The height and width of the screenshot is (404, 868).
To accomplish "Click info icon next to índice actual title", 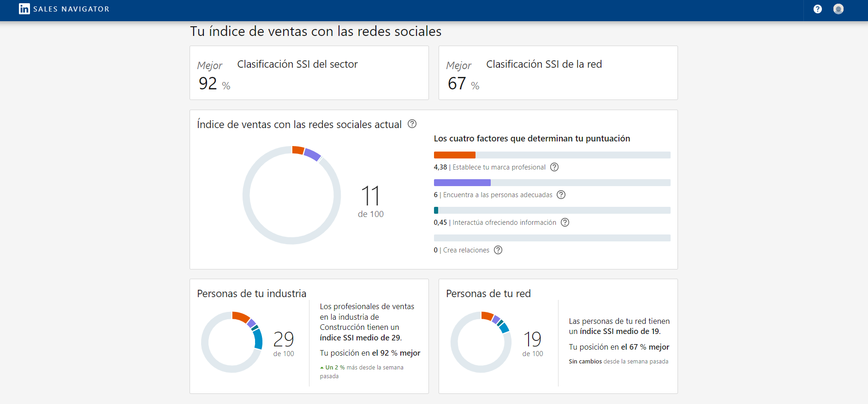I will 412,124.
